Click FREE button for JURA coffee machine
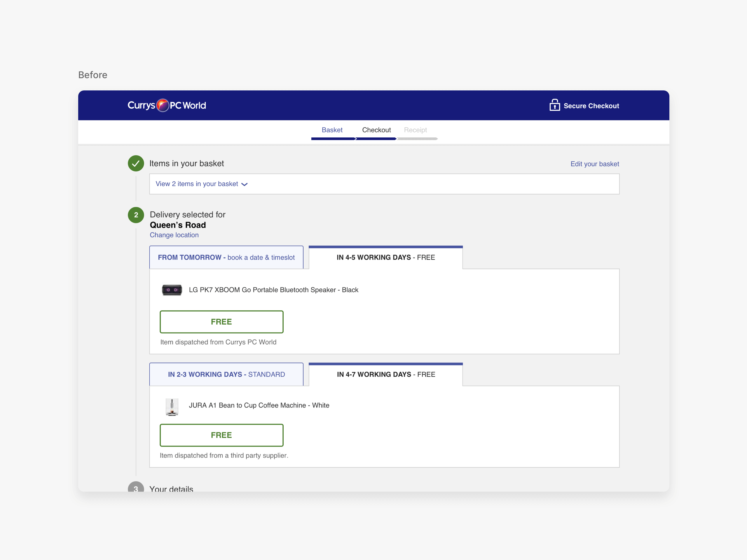The height and width of the screenshot is (560, 747). pos(221,435)
